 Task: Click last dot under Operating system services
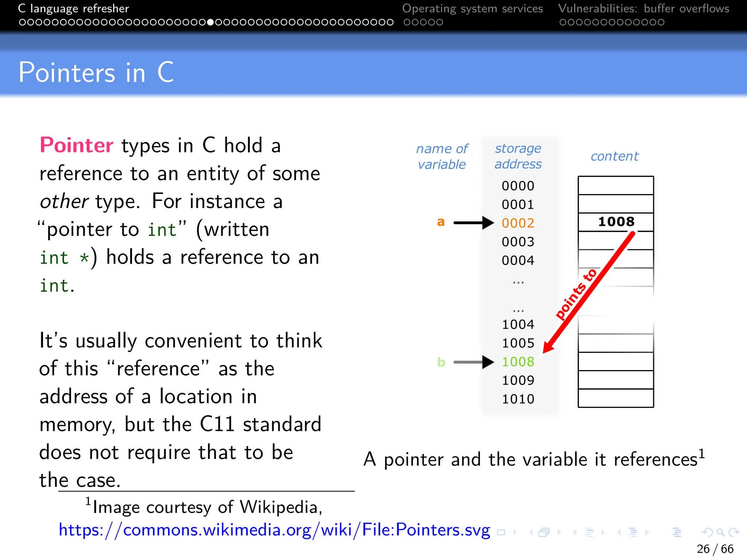[x=440, y=22]
